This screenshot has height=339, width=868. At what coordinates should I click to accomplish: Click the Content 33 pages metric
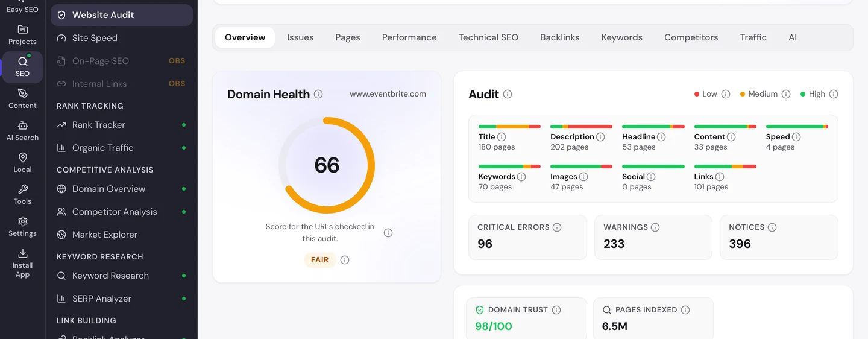point(725,138)
